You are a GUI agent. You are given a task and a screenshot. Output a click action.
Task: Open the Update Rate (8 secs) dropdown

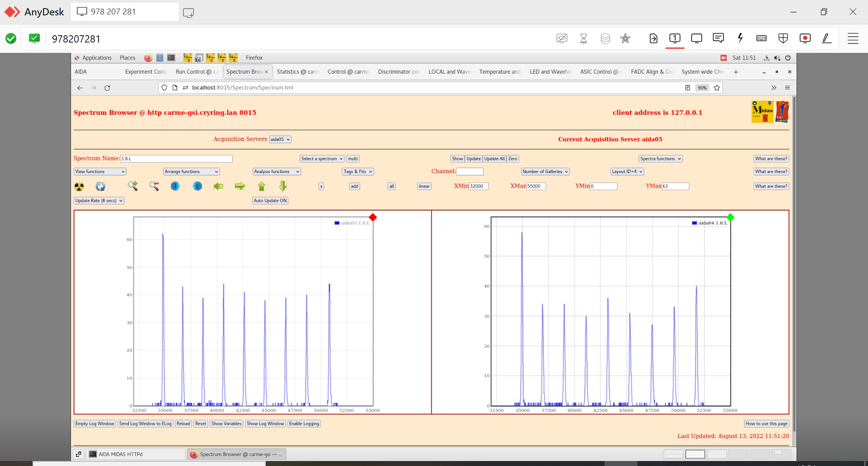point(99,201)
